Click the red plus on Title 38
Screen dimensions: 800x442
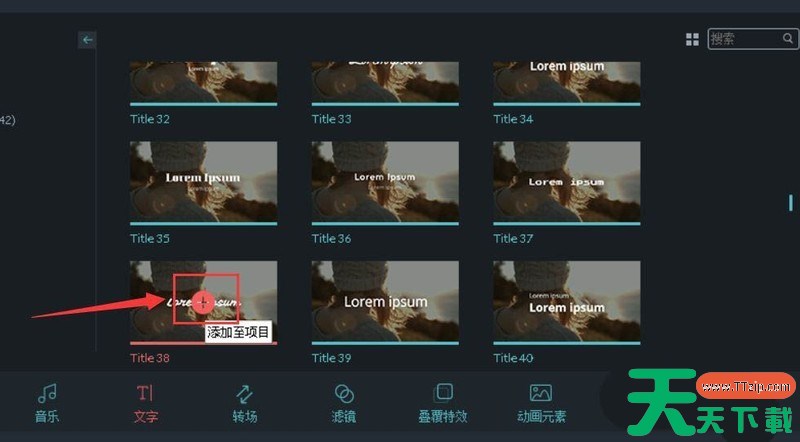pos(203,301)
